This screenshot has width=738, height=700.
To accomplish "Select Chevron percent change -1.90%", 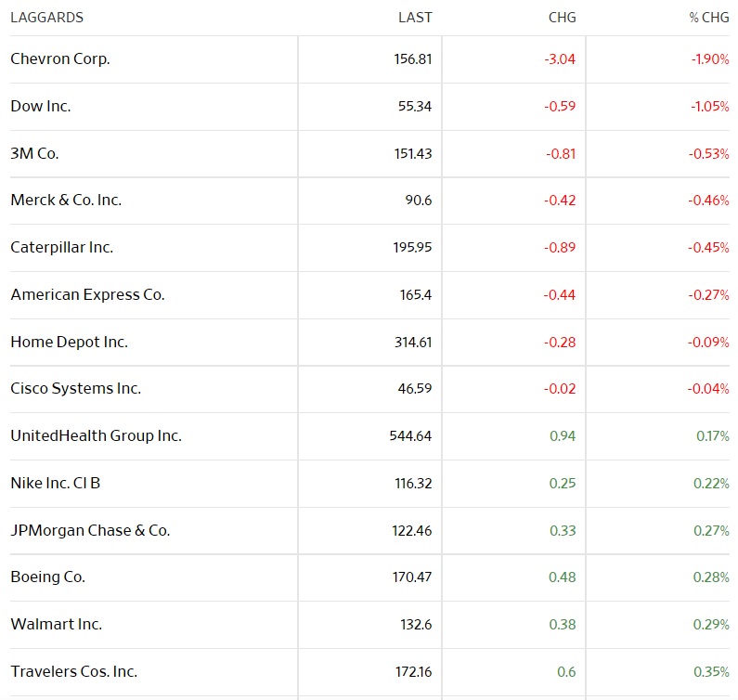I will pos(710,59).
